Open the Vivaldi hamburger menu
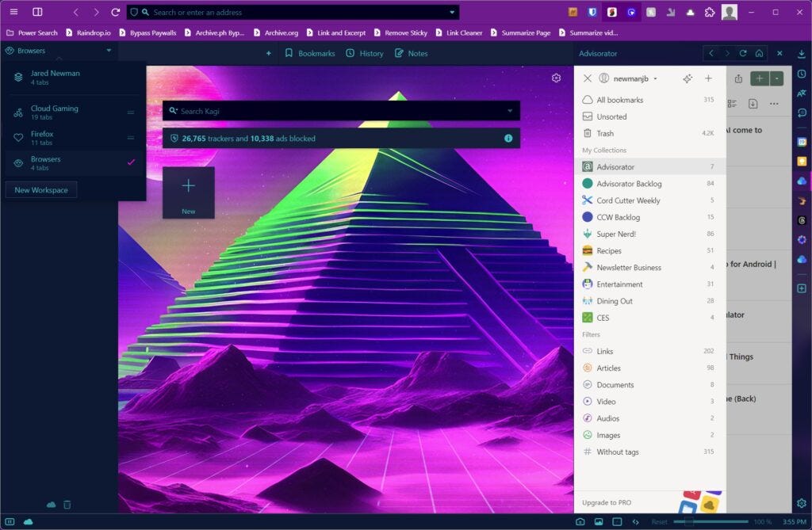The width and height of the screenshot is (812, 530). [13, 12]
